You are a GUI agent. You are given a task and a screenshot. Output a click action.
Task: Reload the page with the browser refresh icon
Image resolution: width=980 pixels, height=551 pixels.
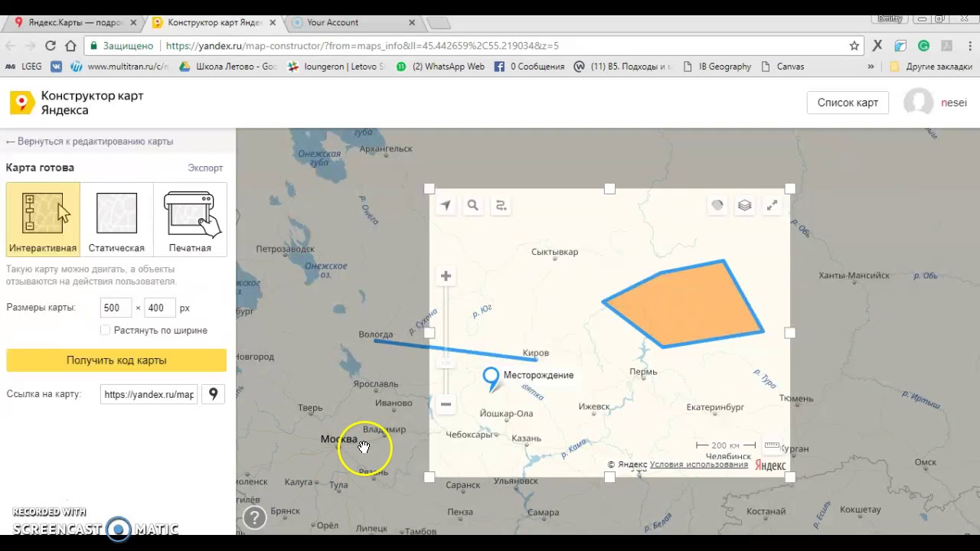click(x=51, y=46)
